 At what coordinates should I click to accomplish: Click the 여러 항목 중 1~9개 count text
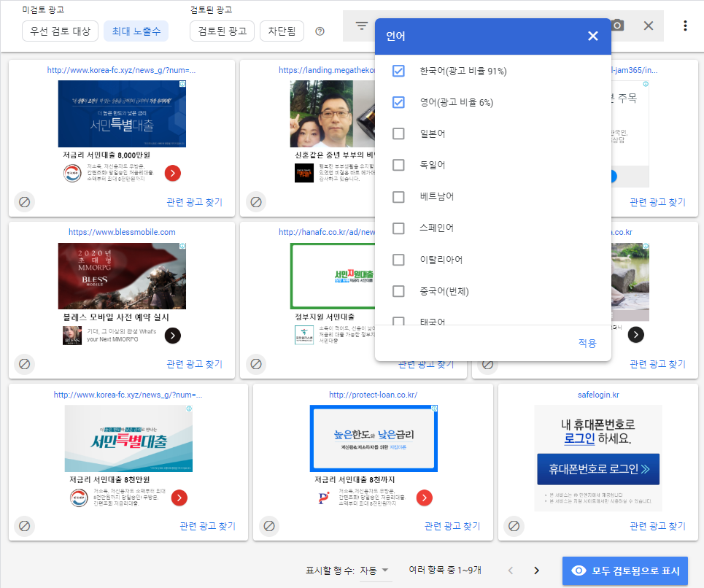(445, 570)
